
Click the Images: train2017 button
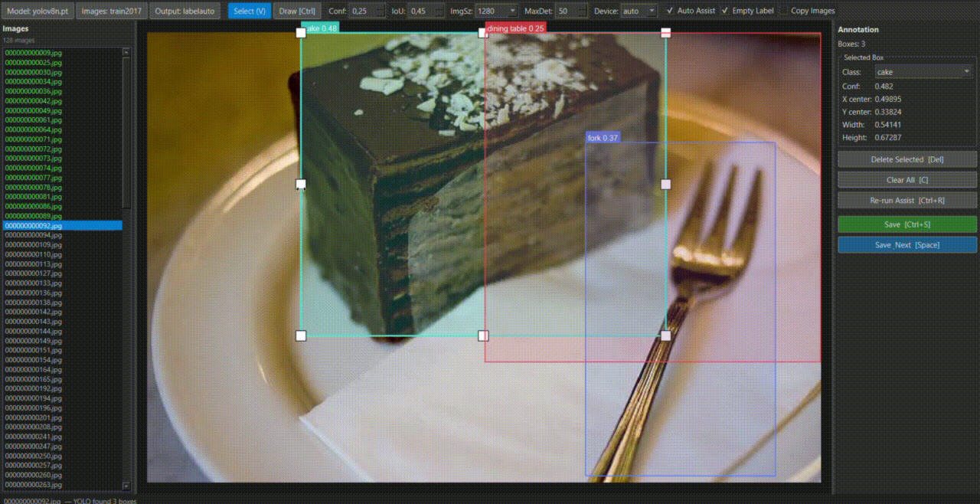click(112, 11)
